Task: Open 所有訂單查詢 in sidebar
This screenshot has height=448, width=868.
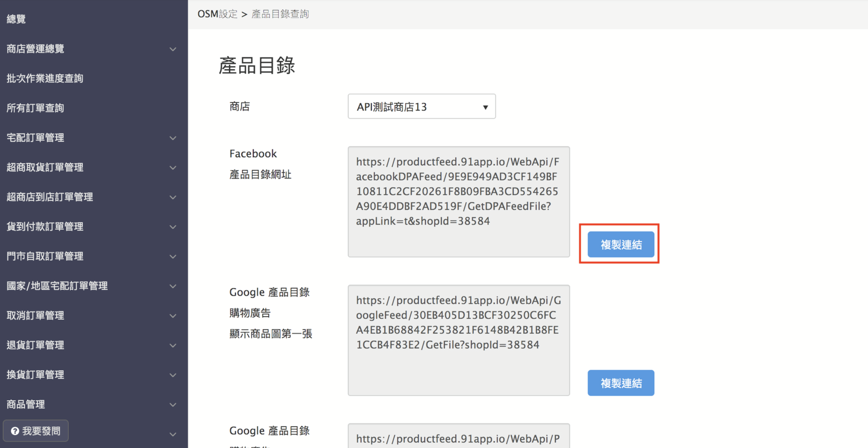Action: point(35,108)
